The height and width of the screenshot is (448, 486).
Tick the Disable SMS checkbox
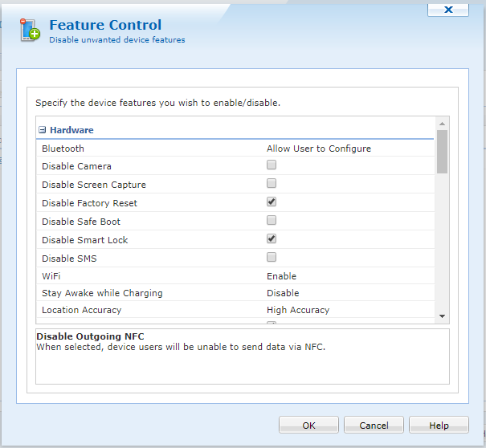tap(272, 258)
